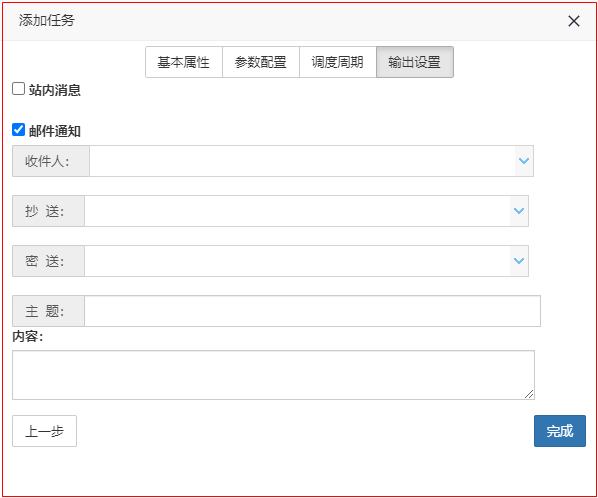Click into the 主题 subject input
This screenshot has height=498, width=598.
pyautogui.click(x=312, y=311)
